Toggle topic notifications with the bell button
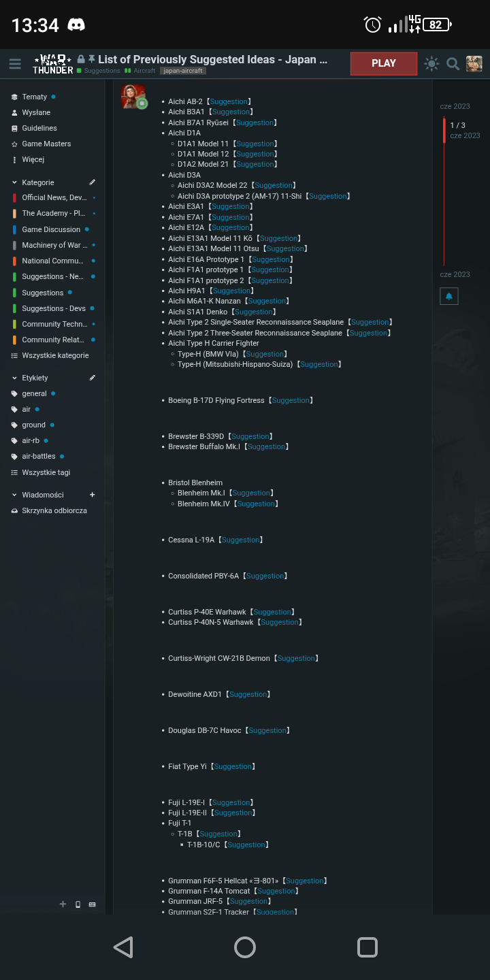Screen dimensions: 490x980 coord(449,296)
